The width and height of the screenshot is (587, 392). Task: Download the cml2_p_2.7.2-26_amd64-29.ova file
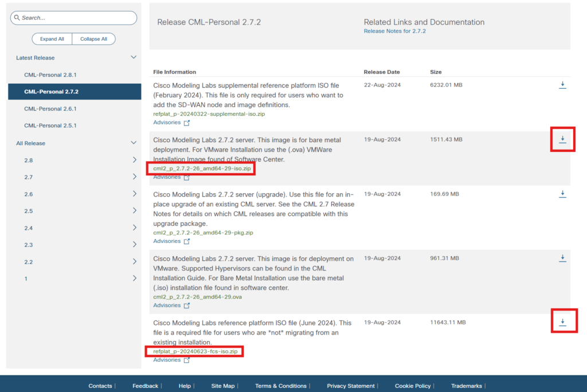point(562,258)
